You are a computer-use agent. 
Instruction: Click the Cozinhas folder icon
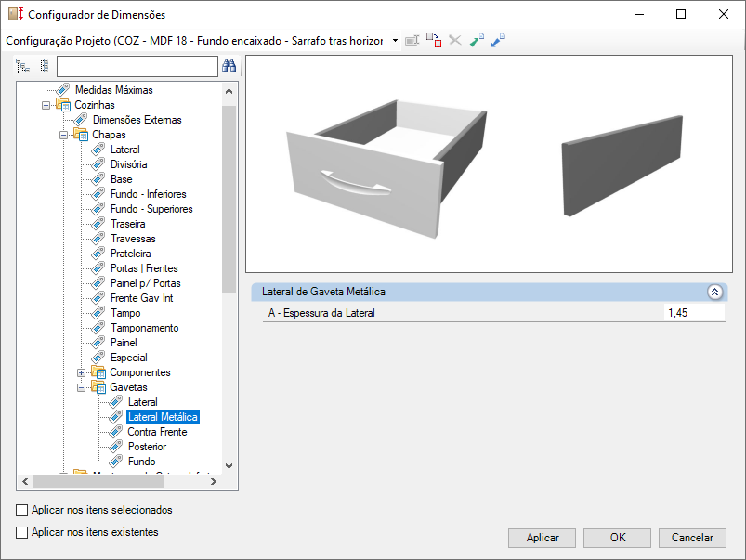pos(63,105)
